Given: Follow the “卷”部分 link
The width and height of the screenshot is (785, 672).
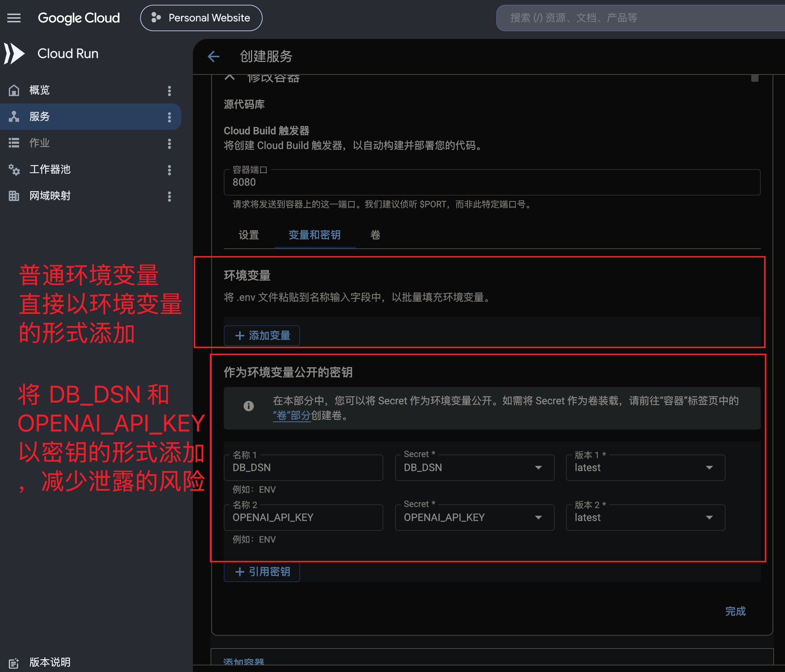Looking at the screenshot, I should point(292,416).
